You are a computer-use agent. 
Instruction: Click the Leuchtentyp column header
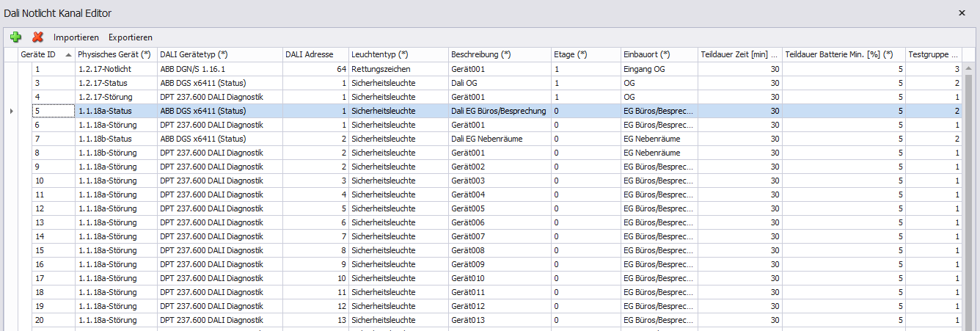click(398, 54)
